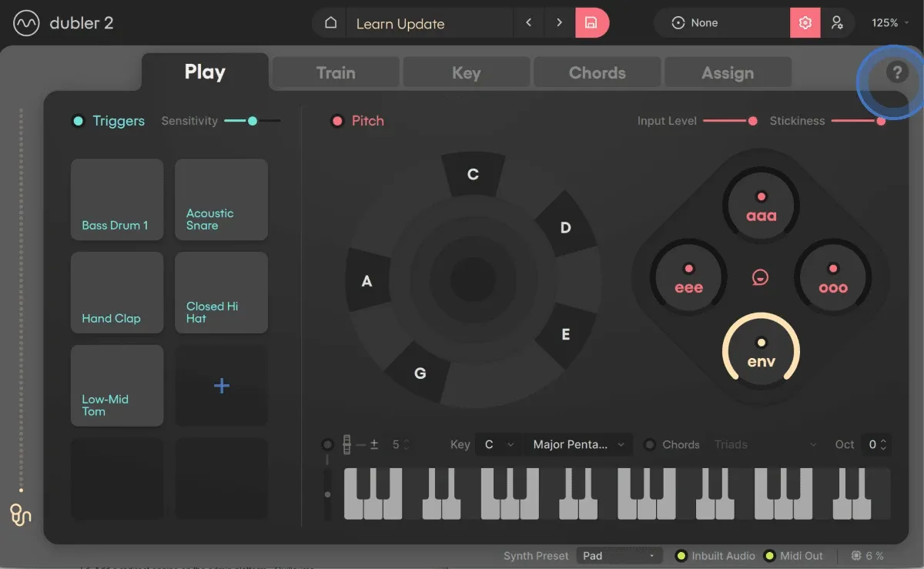Screen dimensions: 924x569
Task: Click note D on pitch wheel
Action: point(565,228)
